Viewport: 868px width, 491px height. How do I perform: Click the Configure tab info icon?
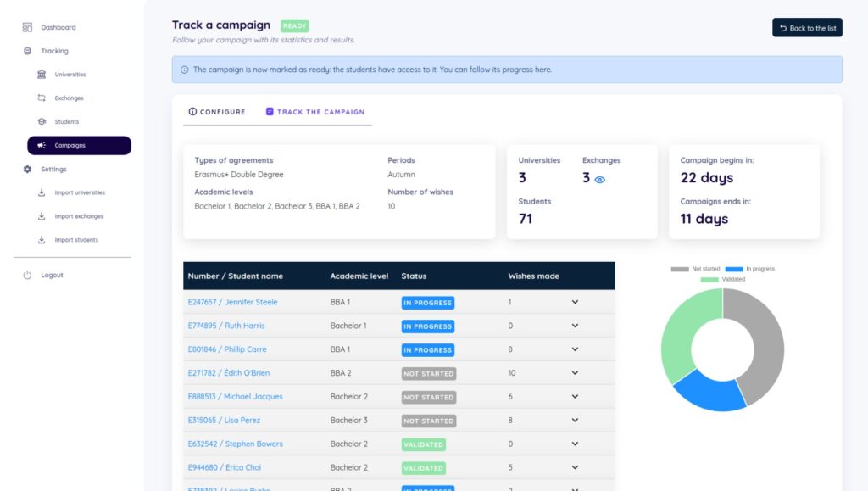click(192, 111)
